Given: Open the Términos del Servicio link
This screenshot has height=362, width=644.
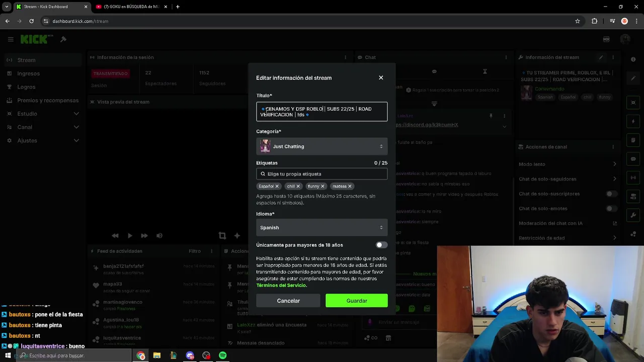Looking at the screenshot, I should tap(281, 285).
